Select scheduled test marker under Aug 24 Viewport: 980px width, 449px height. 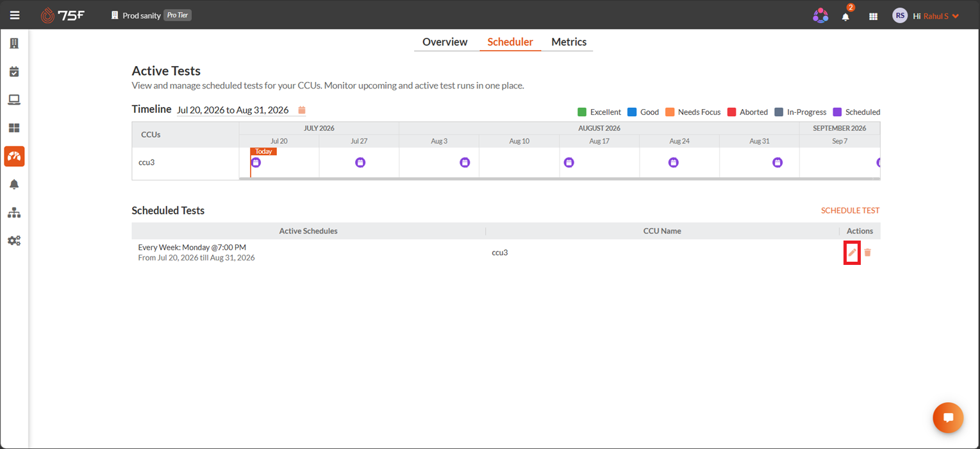point(673,162)
